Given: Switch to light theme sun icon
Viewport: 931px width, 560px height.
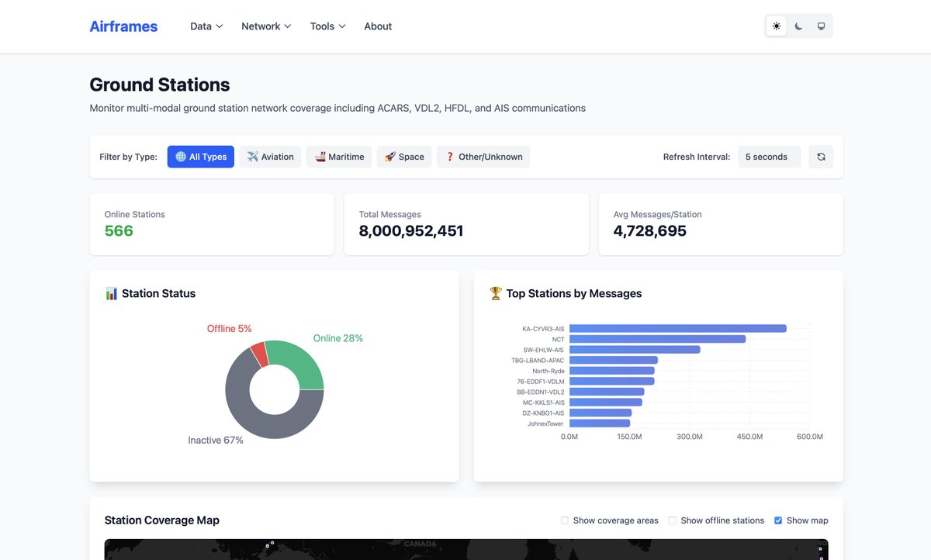Looking at the screenshot, I should [x=777, y=26].
